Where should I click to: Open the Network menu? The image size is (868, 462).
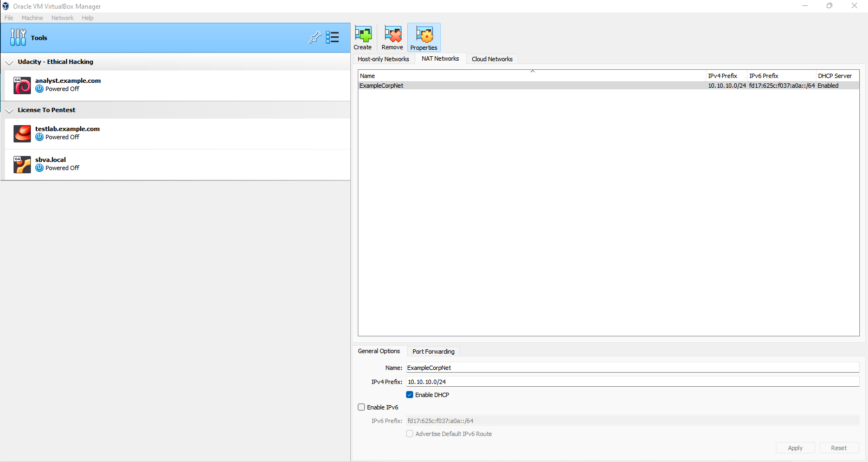click(62, 18)
